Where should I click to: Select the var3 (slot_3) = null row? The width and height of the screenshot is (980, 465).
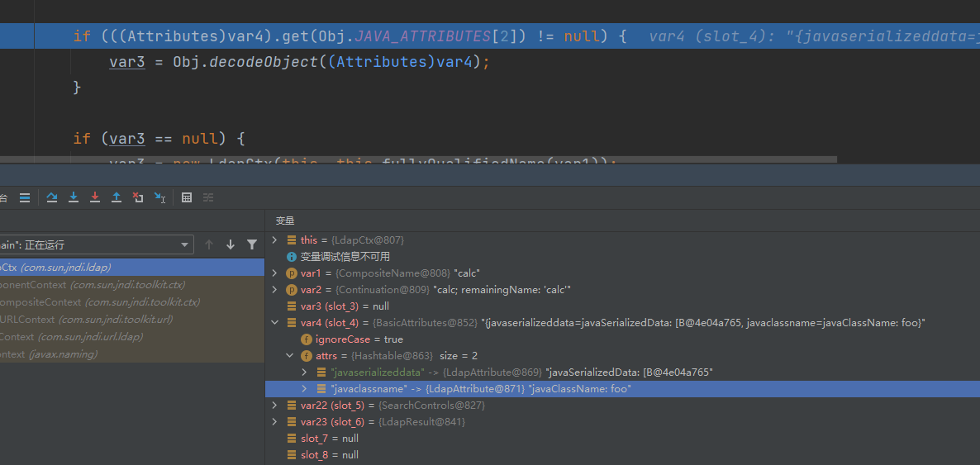[x=622, y=306]
